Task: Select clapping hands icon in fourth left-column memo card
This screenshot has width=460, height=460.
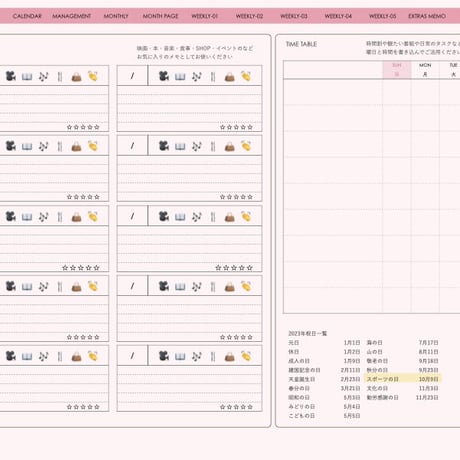Action: [93, 286]
